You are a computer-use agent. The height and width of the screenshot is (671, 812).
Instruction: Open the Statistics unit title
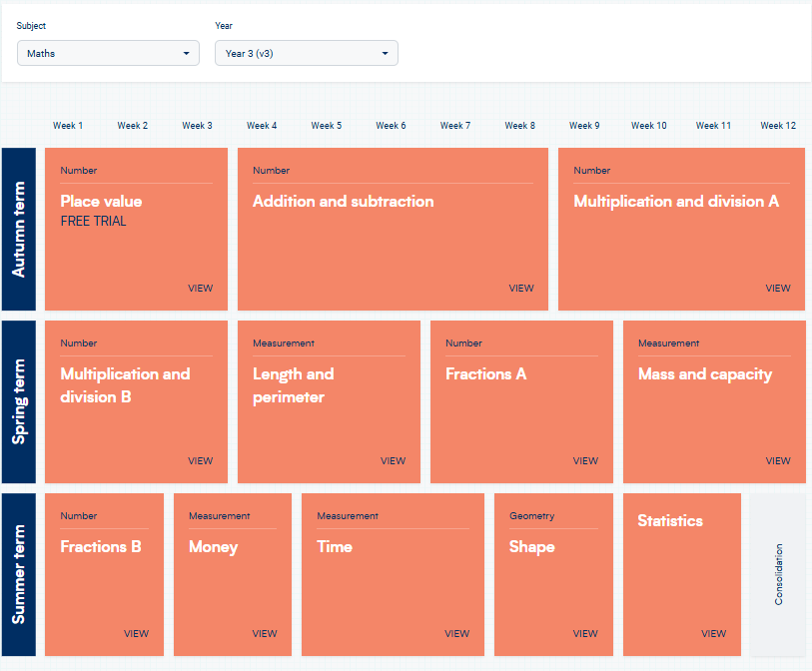[x=670, y=521]
